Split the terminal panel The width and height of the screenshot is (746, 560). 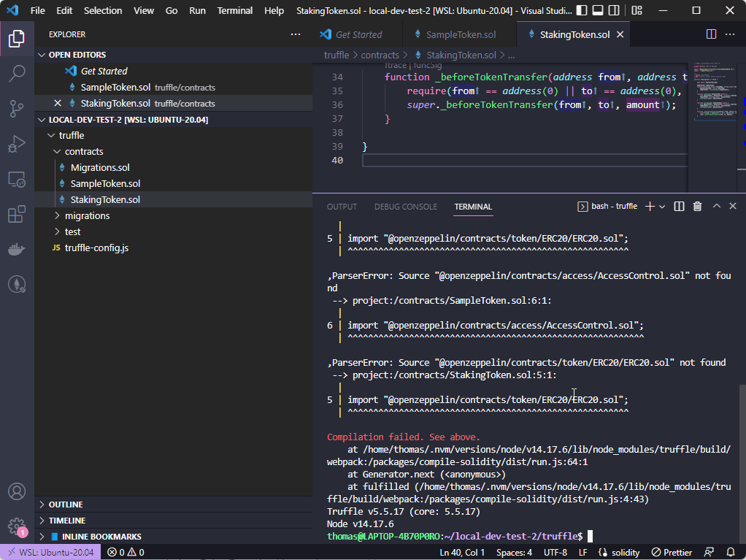coord(680,206)
